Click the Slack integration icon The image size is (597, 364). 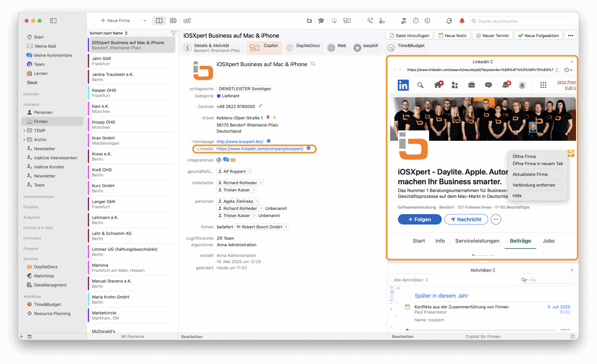pyautogui.click(x=219, y=160)
